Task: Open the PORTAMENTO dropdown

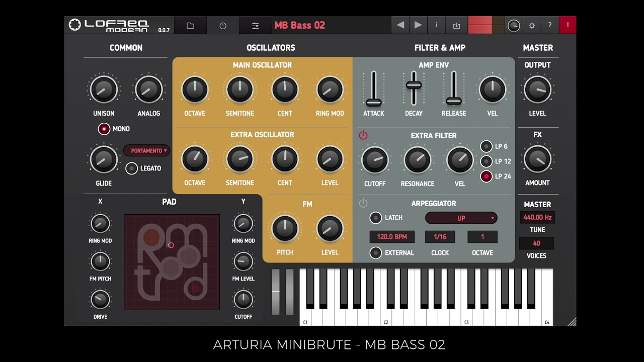Action: [147, 151]
